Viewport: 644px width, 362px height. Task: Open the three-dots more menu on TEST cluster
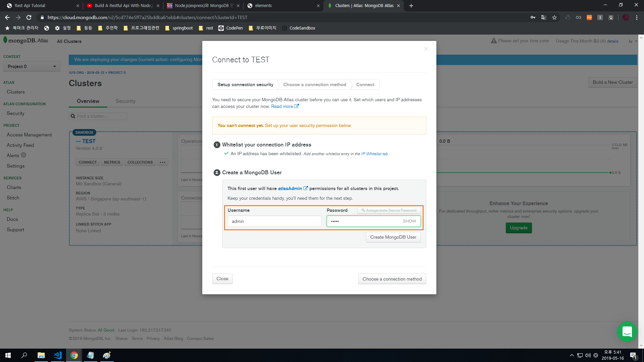163,162
